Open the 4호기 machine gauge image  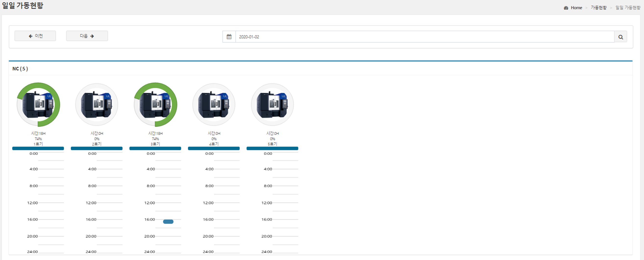(214, 104)
